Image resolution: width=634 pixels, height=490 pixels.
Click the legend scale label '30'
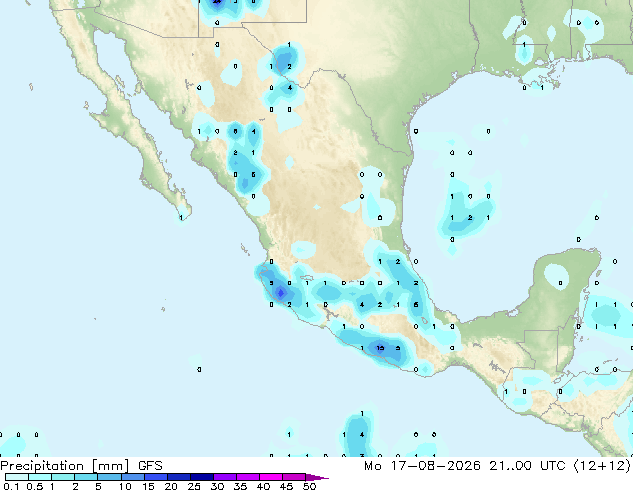217,486
